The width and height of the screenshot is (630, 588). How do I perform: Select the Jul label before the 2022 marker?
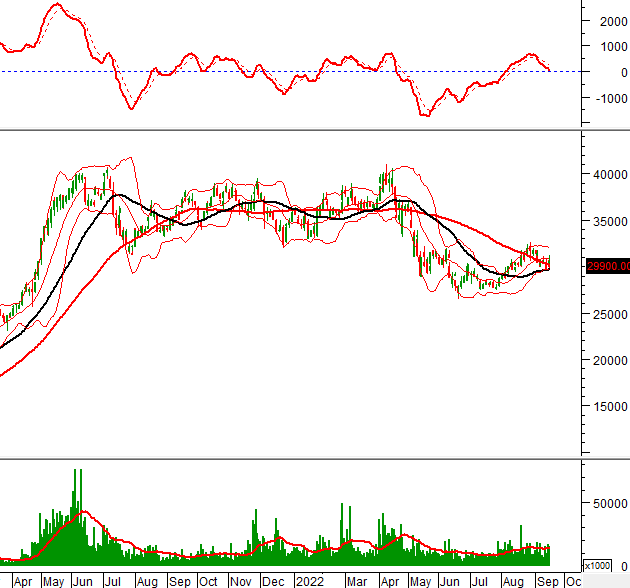pos(112,582)
